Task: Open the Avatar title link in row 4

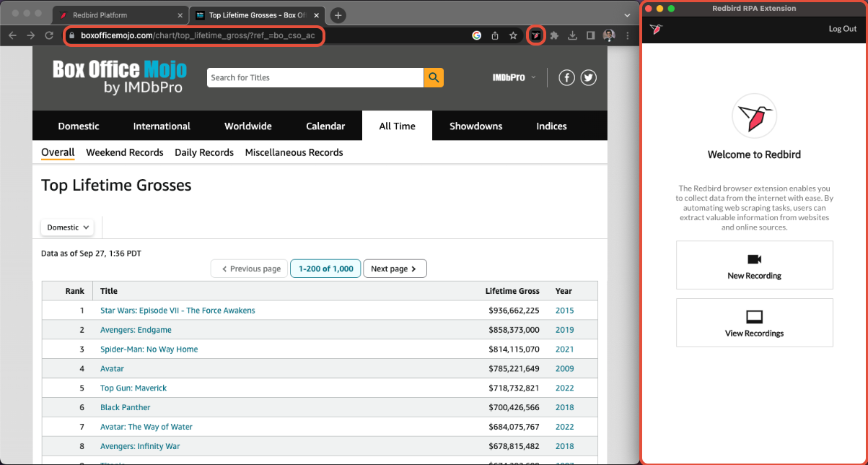Action: tap(112, 368)
